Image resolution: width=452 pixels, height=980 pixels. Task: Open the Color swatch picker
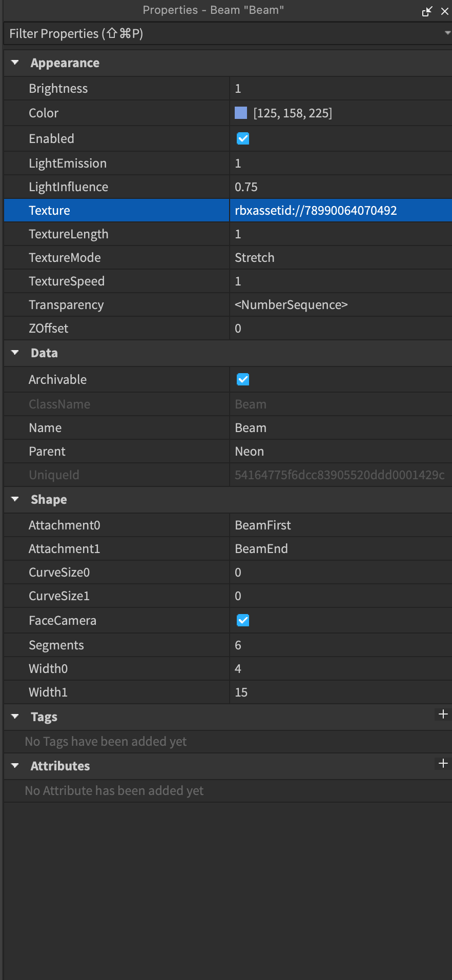point(241,113)
